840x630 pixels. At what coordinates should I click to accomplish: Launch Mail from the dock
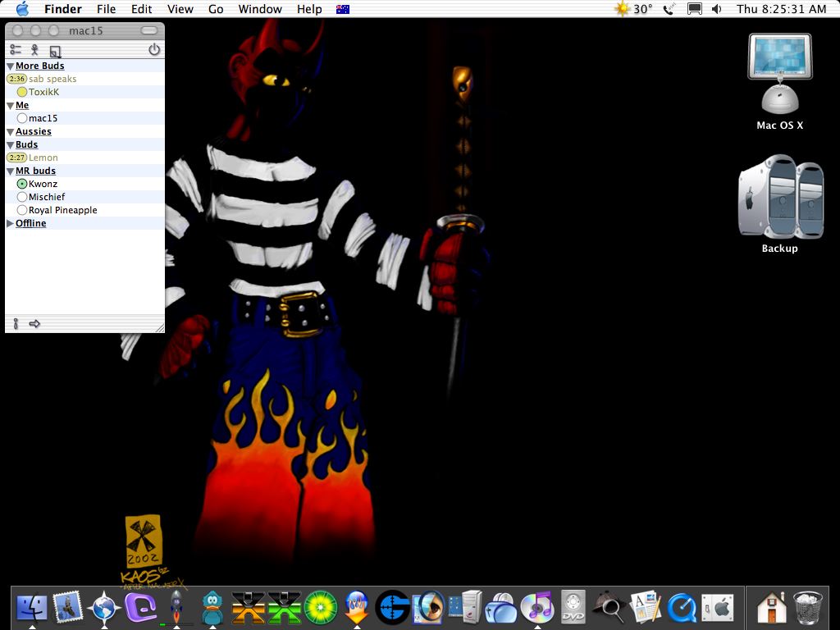[68, 608]
